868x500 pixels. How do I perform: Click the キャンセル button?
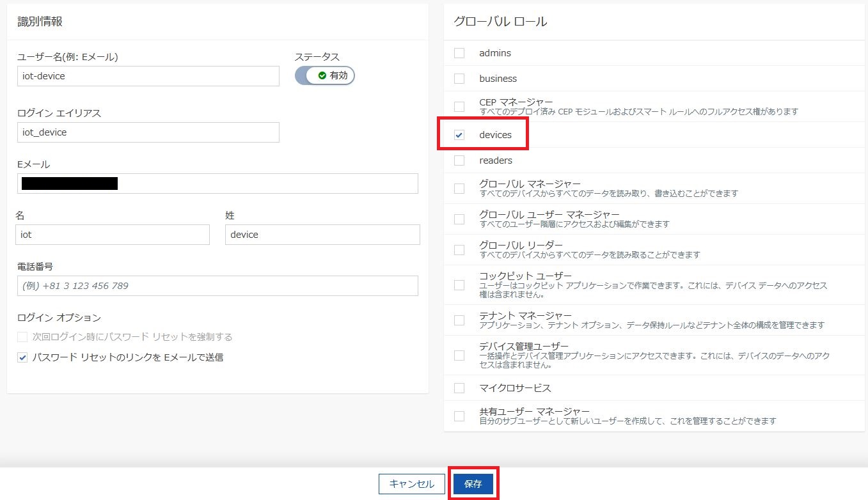[412, 484]
